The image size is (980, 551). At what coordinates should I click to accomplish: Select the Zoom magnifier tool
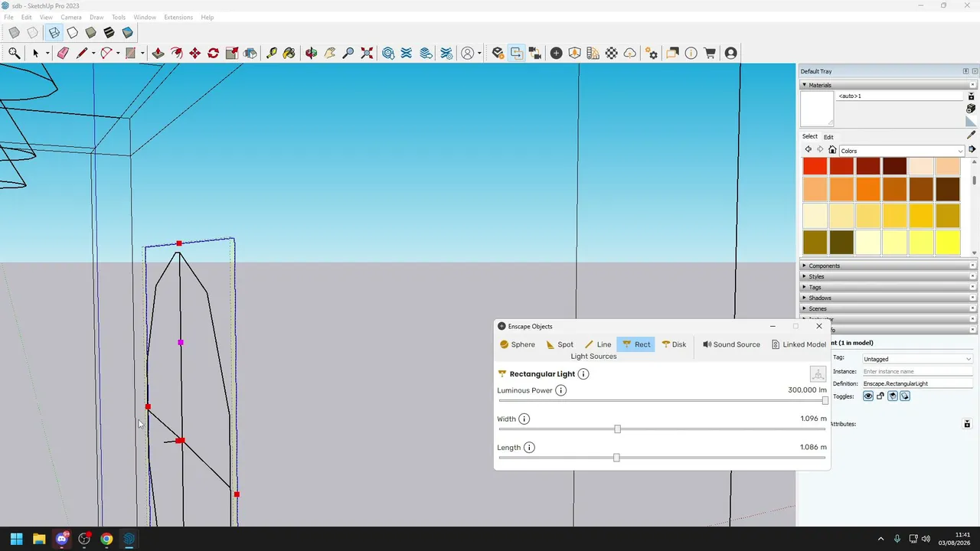(x=348, y=53)
